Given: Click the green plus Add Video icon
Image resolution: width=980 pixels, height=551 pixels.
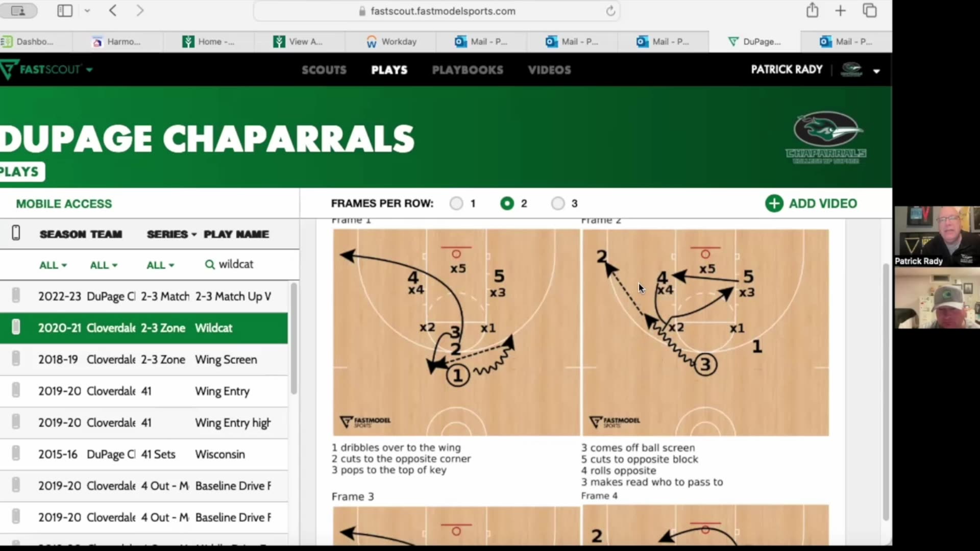Looking at the screenshot, I should pyautogui.click(x=774, y=204).
